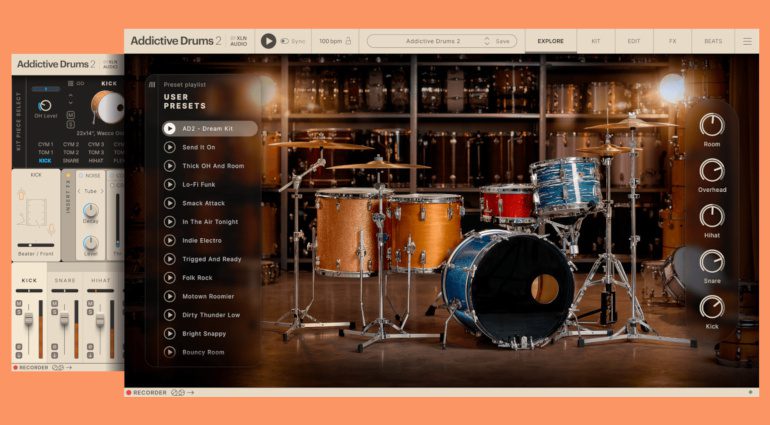Open the hamburger menu

(746, 41)
